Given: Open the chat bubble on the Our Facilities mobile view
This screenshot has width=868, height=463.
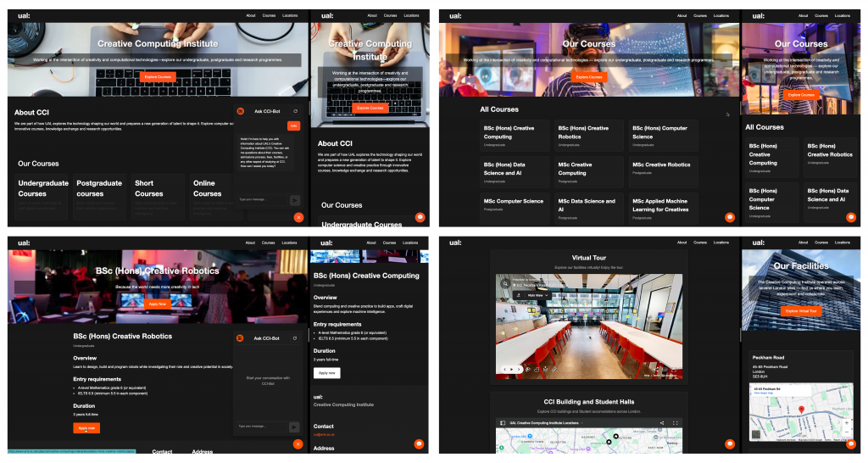Looking at the screenshot, I should [x=851, y=443].
